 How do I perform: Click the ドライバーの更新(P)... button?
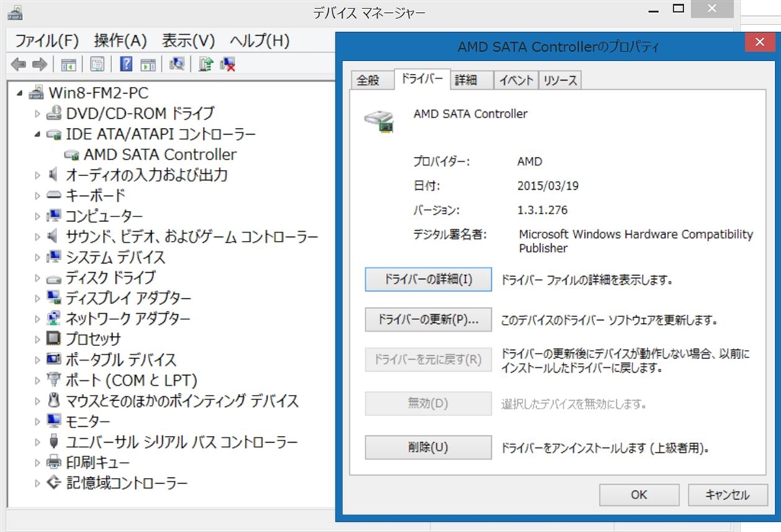429,319
